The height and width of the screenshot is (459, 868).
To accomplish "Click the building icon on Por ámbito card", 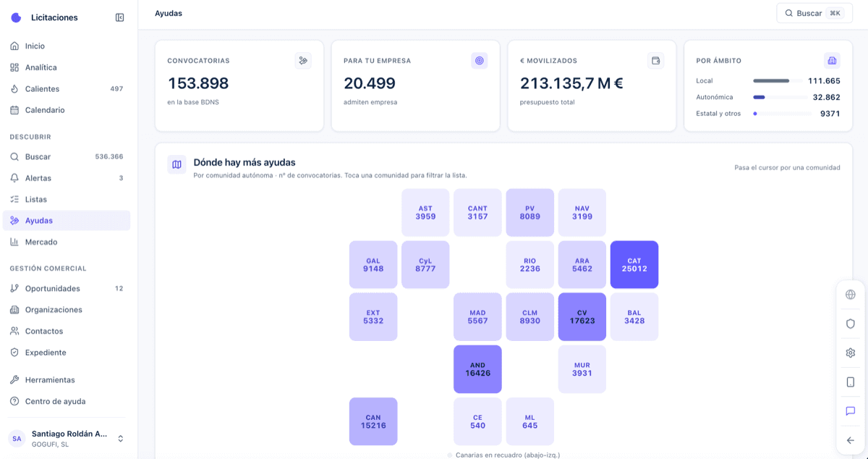I will (832, 61).
